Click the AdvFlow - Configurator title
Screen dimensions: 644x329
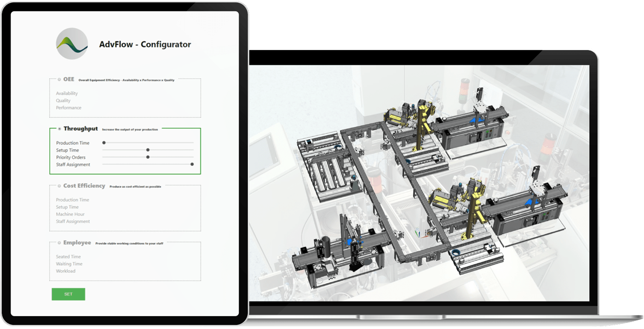145,45
